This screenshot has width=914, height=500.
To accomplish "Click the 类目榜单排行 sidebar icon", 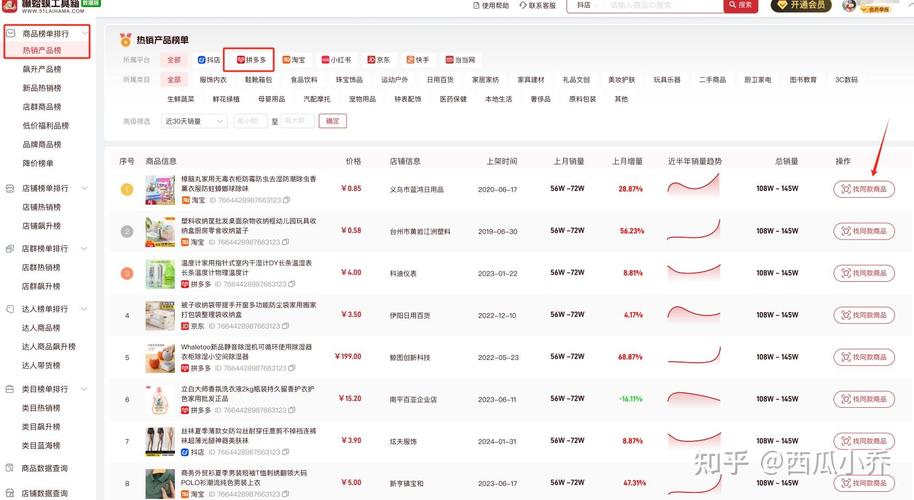I will (x=10, y=389).
